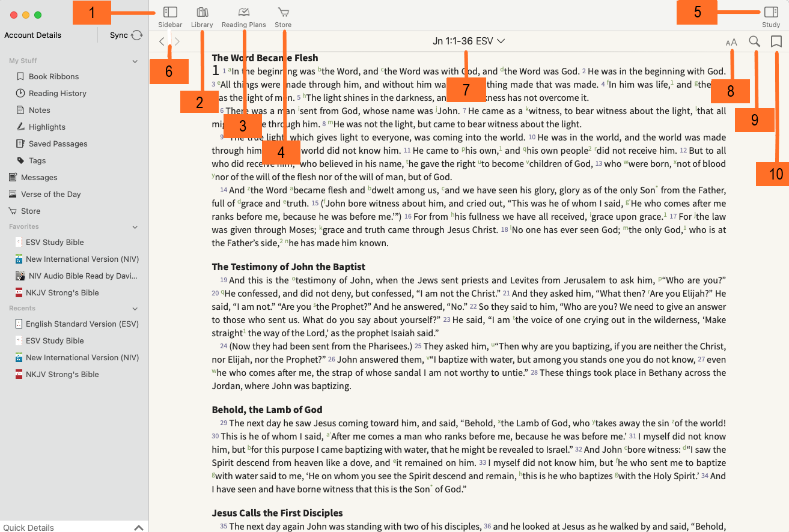
Task: Toggle the Study panel button
Action: coord(771,17)
